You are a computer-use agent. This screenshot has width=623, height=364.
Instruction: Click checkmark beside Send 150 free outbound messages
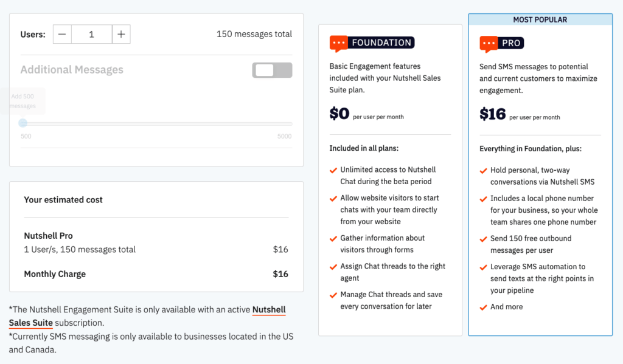pyautogui.click(x=484, y=239)
